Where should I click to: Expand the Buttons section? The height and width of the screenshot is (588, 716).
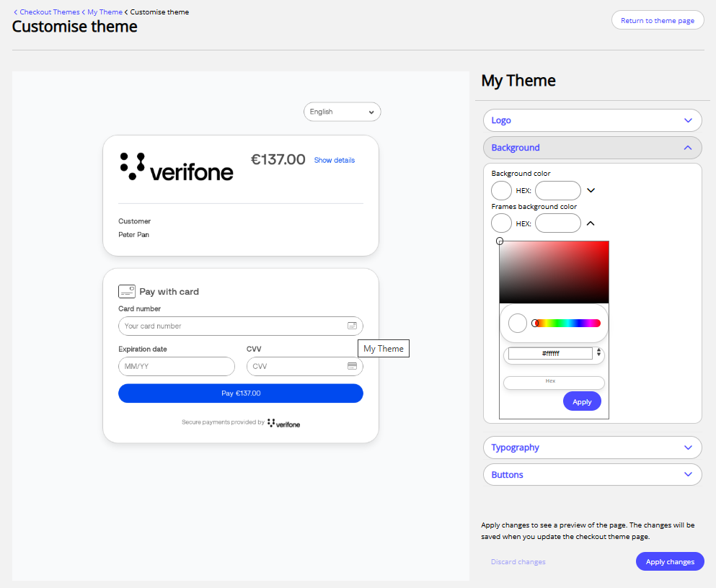[592, 474]
